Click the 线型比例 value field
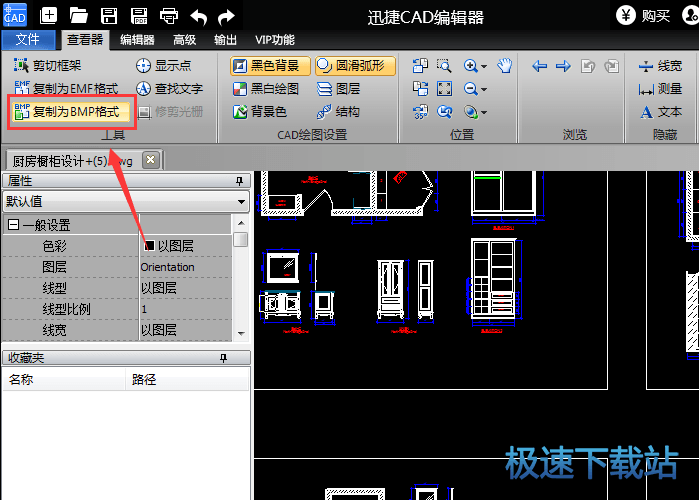The width and height of the screenshot is (699, 500). pos(185,309)
